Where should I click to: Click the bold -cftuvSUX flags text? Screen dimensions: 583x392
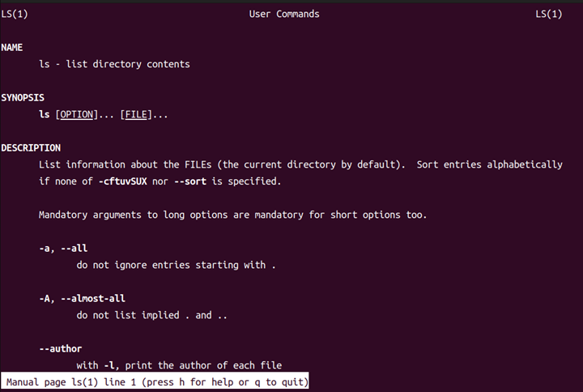pyautogui.click(x=123, y=181)
